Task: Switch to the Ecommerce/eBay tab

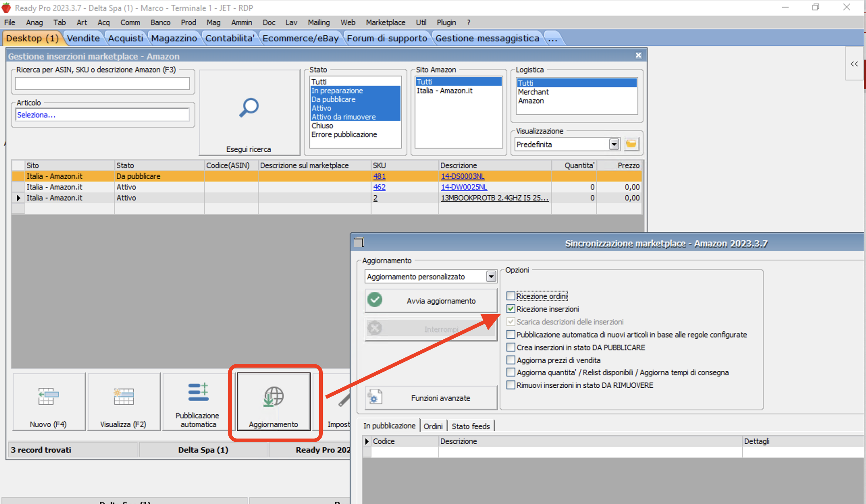Action: (301, 38)
